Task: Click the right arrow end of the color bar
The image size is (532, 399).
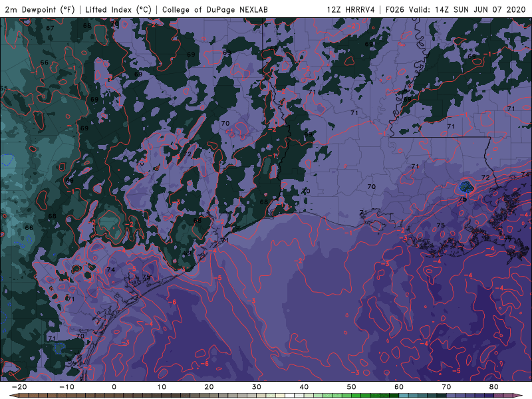Action: click(519, 396)
